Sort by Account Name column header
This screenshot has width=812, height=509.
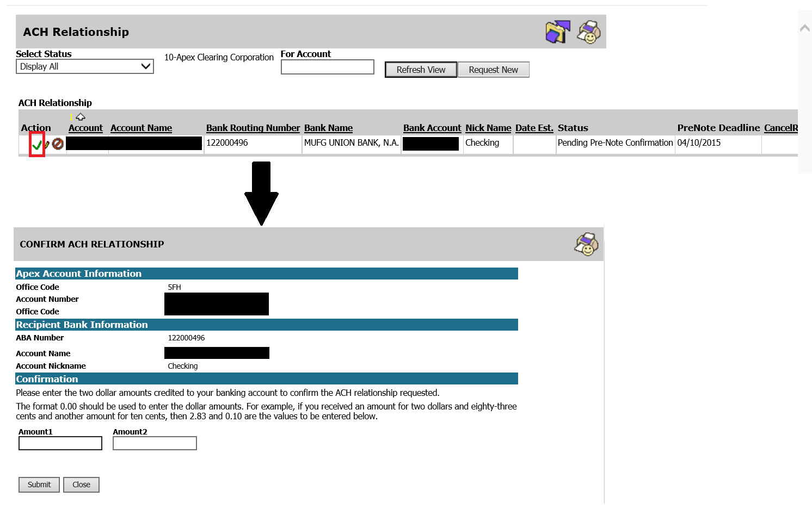[x=141, y=128]
